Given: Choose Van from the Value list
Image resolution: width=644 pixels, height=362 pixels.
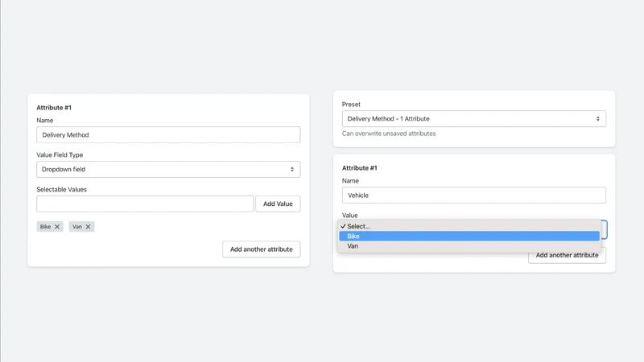Looking at the screenshot, I should coord(469,246).
